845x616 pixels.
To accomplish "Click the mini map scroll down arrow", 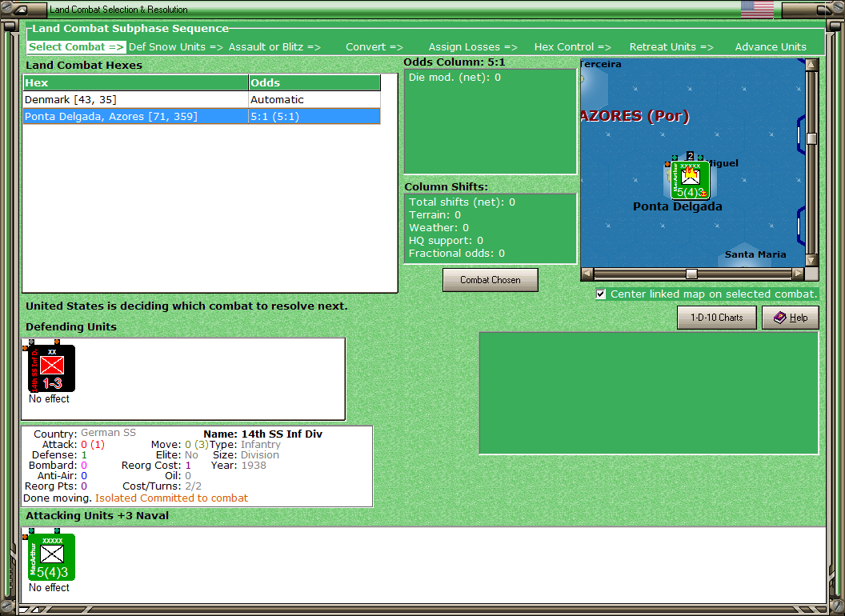I will coord(811,260).
